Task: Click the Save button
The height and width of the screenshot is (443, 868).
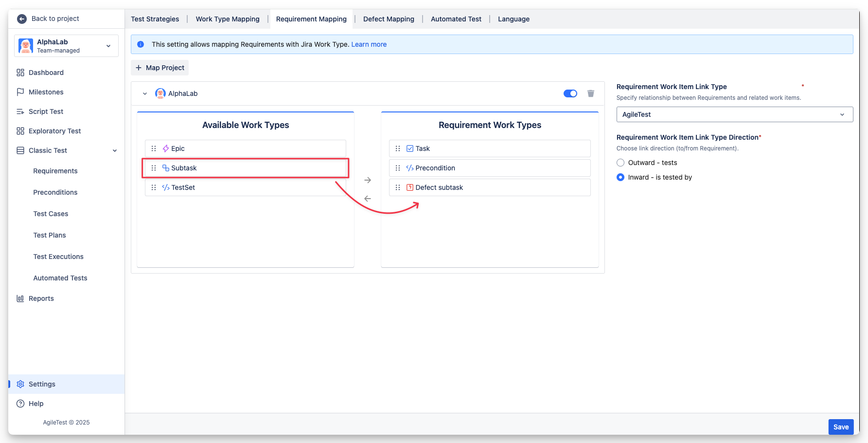Action: click(841, 427)
